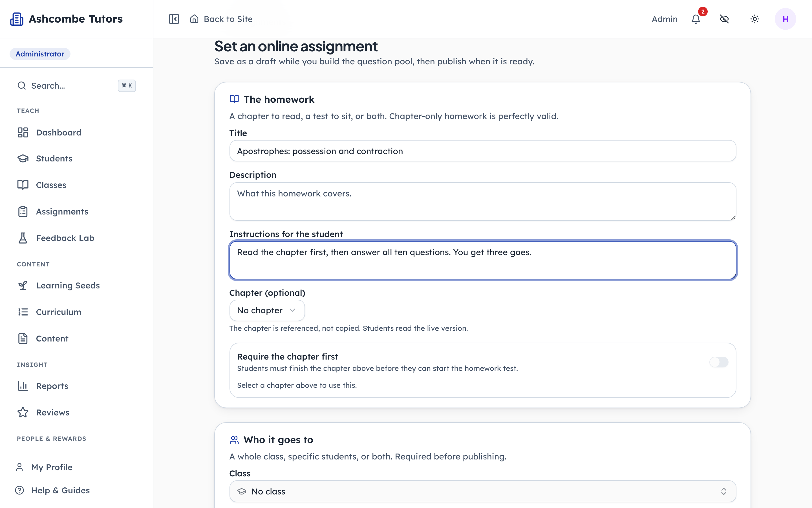Image resolution: width=812 pixels, height=508 pixels.
Task: Click the Ashcombe Tutors logo icon
Action: pyautogui.click(x=17, y=19)
